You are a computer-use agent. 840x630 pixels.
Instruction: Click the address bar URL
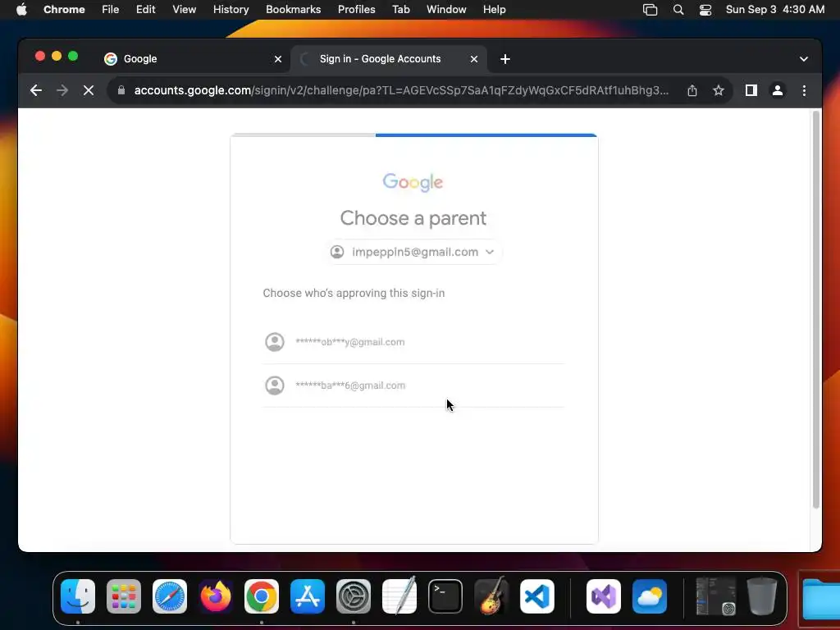(401, 90)
